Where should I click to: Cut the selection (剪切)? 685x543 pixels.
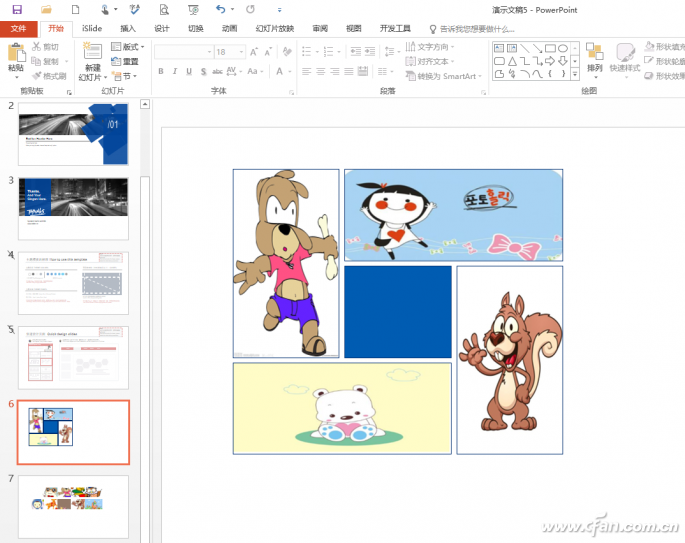coord(45,47)
